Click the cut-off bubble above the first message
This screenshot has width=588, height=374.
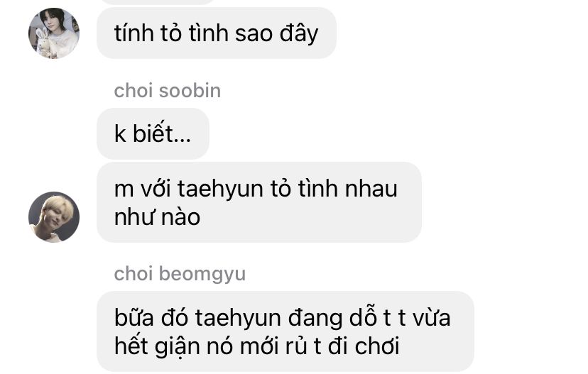[x=158, y=2]
